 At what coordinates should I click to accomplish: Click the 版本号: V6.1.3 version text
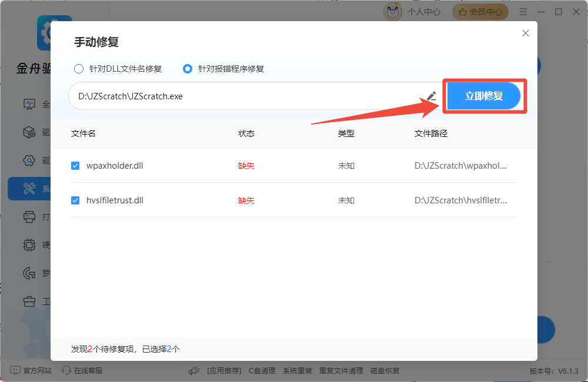554,371
